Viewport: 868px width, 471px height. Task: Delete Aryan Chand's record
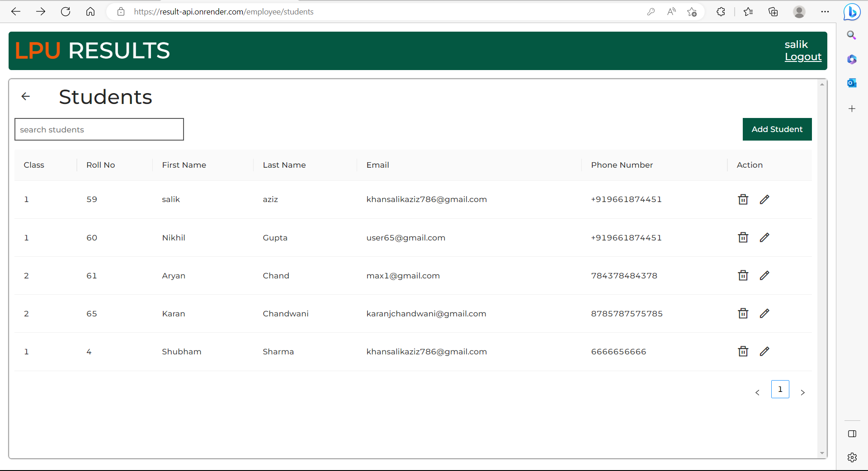coord(743,275)
